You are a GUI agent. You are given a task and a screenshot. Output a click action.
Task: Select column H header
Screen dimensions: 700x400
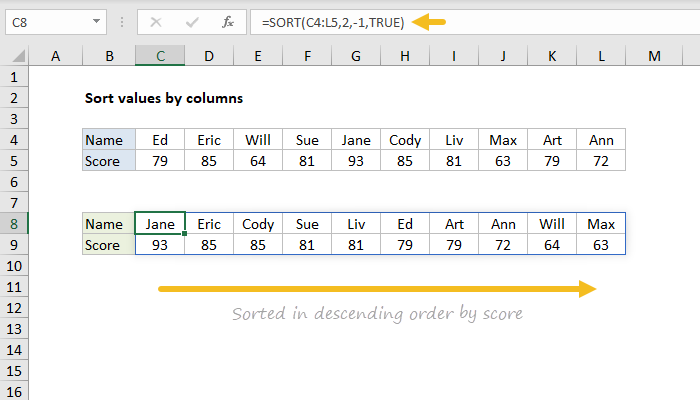[405, 56]
